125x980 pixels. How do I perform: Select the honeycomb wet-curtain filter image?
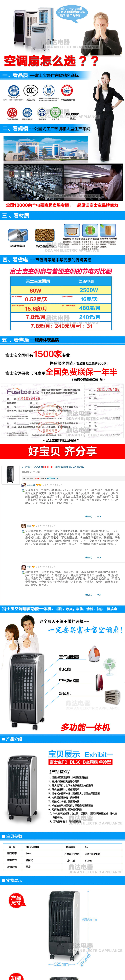pyautogui.click(x=44, y=236)
